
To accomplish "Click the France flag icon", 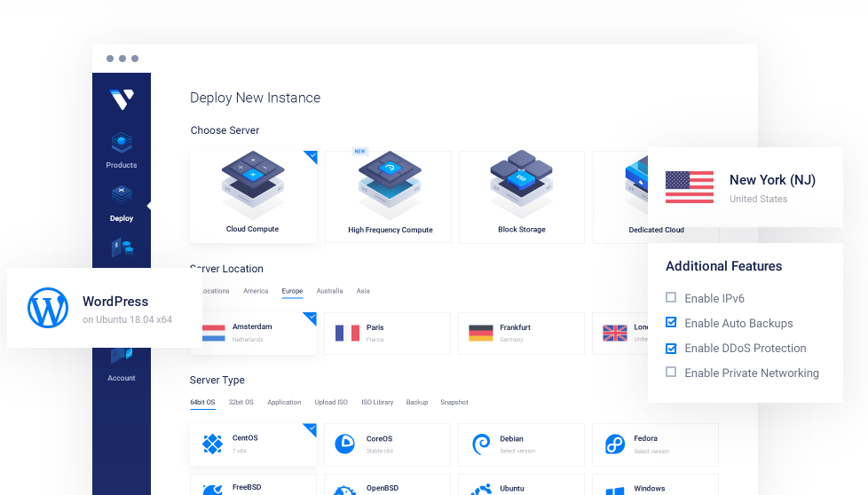I will (x=347, y=333).
